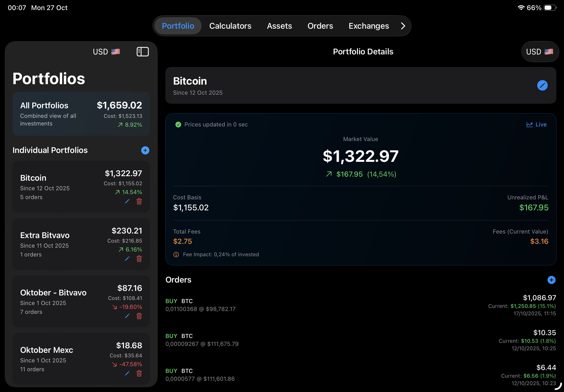564x392 pixels.
Task: Toggle Live price updates
Action: tap(537, 124)
